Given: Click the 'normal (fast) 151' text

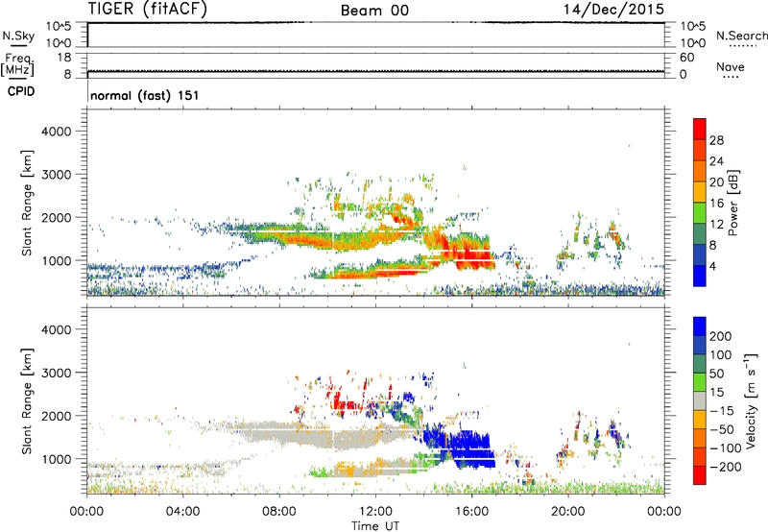Looking at the screenshot, I should point(145,95).
